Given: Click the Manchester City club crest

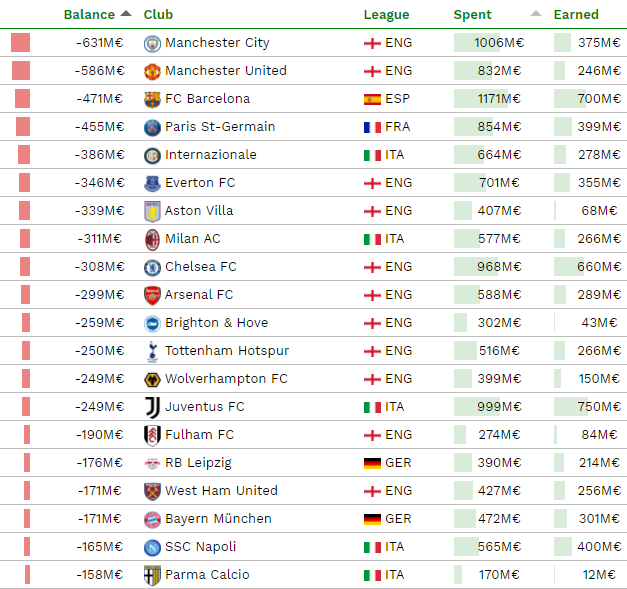Looking at the screenshot, I should click(x=152, y=43).
